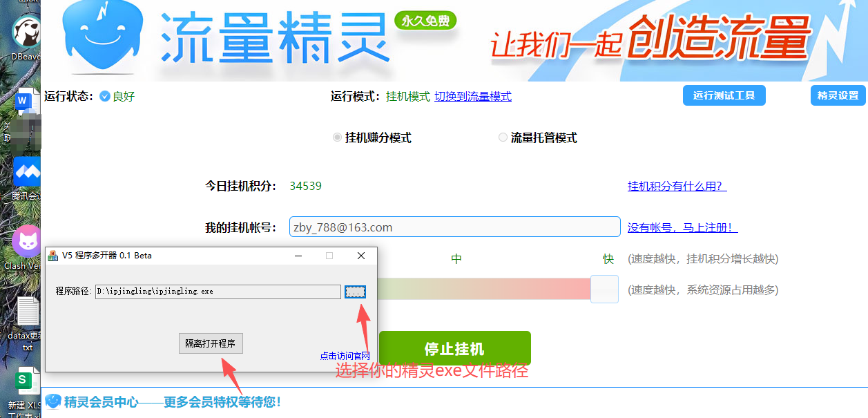Screen dimensions: 868x418
Task: Click 隔离打开程序 button
Action: (211, 343)
